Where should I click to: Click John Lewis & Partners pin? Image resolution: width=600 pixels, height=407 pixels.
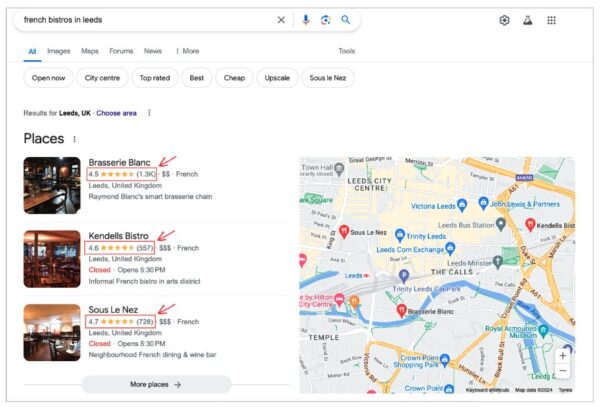[483, 203]
